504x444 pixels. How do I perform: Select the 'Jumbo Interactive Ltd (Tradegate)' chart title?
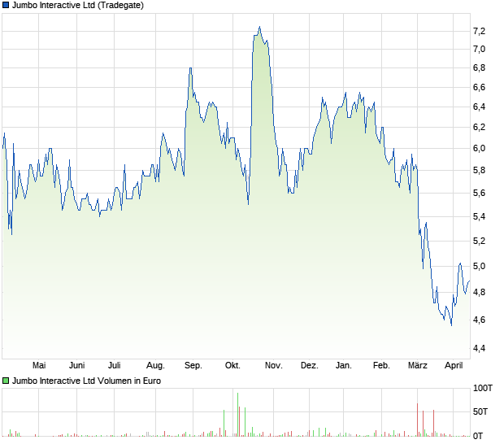[x=78, y=5]
